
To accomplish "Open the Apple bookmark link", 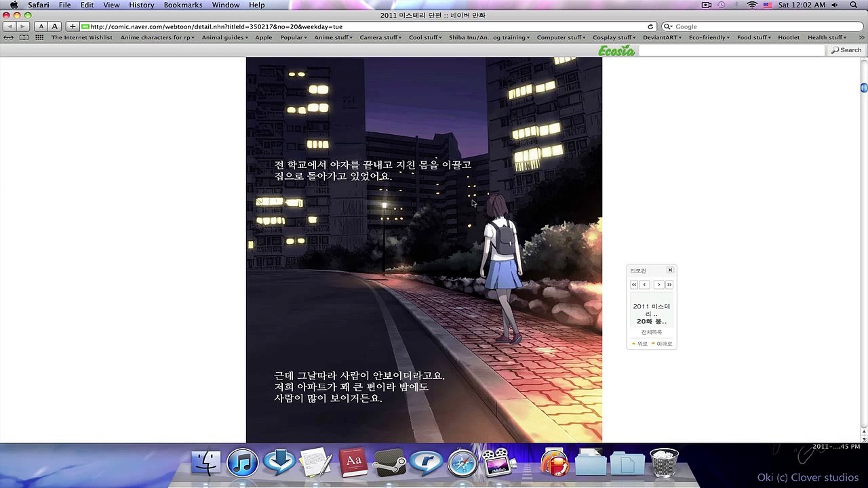I will 264,37.
